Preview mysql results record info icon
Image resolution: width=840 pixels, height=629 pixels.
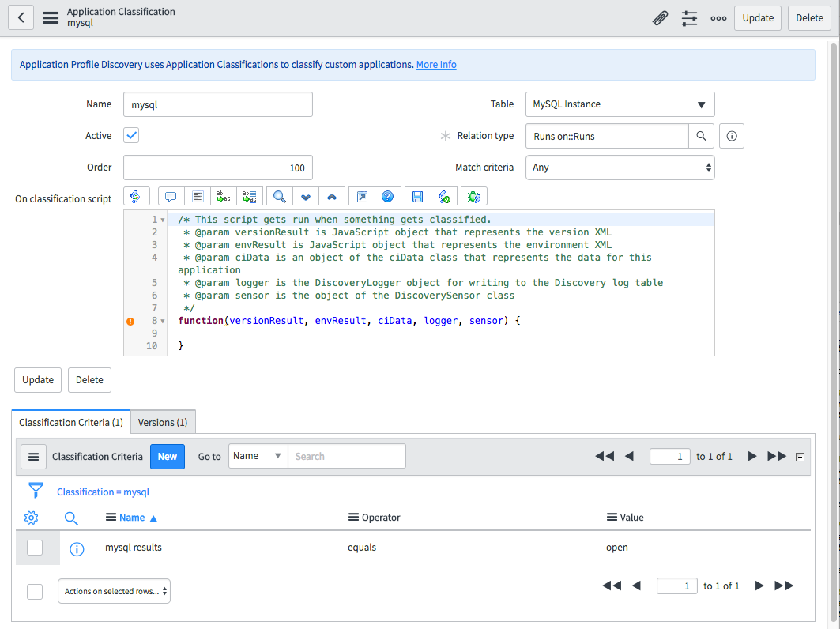pyautogui.click(x=77, y=549)
